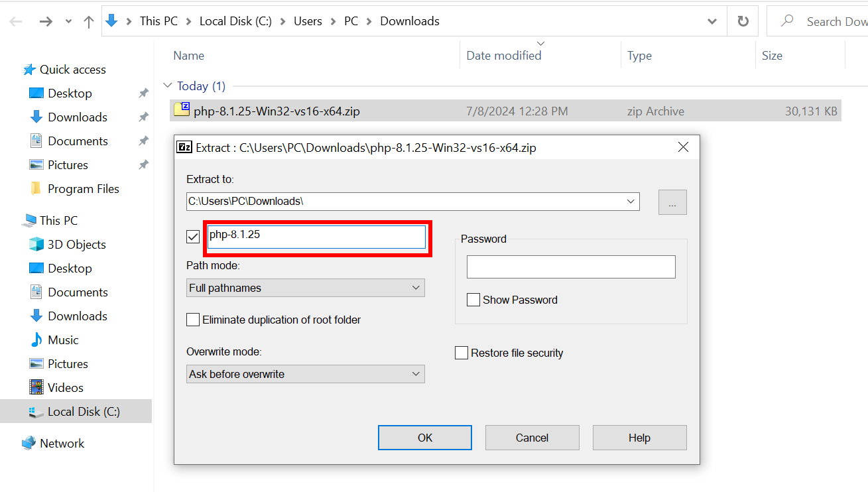Screen dimensions: 868x492
Task: Check the Show Password box
Action: [x=473, y=300]
